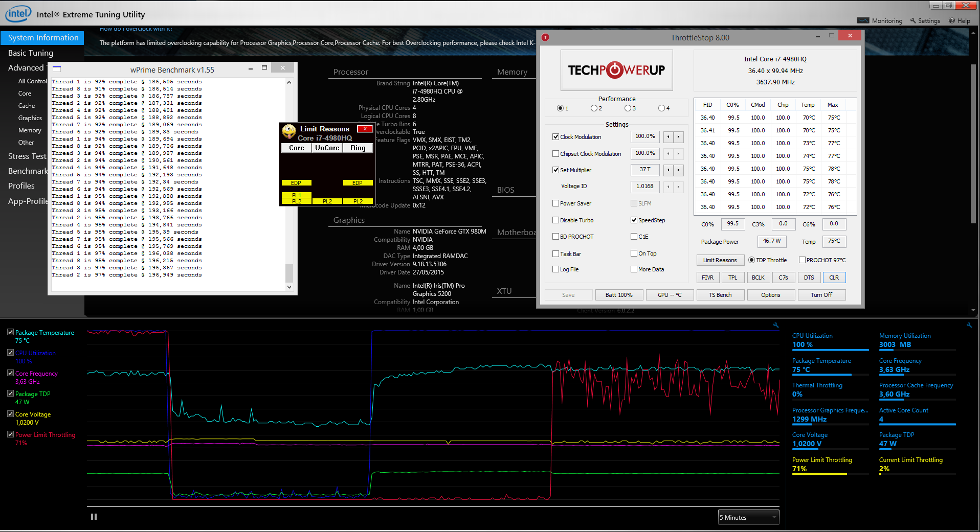Open FIVR settings in ThrottleStop
The width and height of the screenshot is (980, 532).
click(707, 277)
